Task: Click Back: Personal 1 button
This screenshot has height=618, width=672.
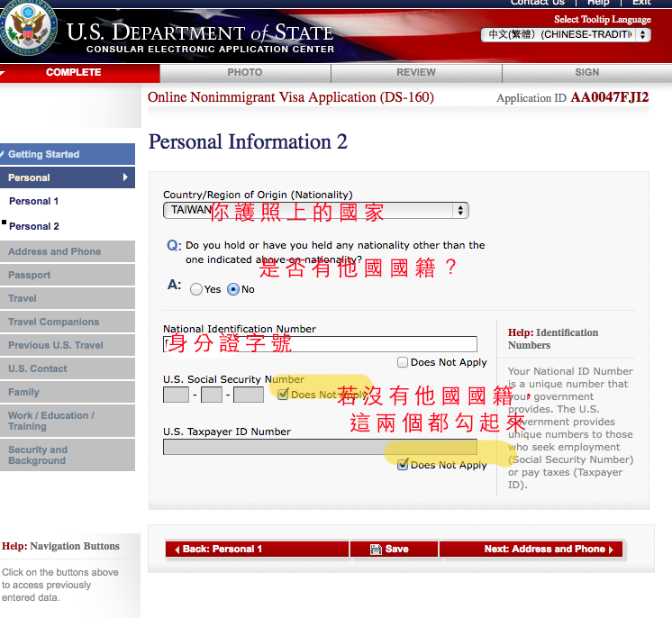Action: (x=257, y=549)
